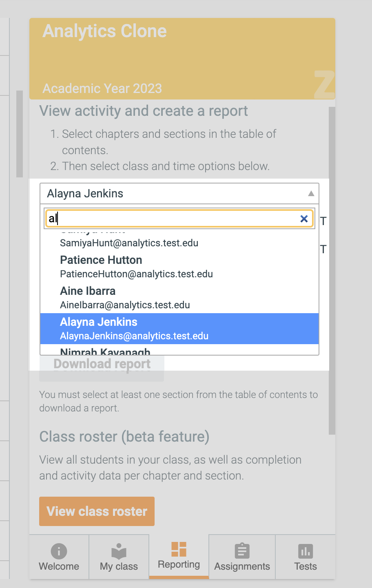Viewport: 372px width, 588px height.
Task: Click the Academic Year 2023 text
Action: point(102,88)
